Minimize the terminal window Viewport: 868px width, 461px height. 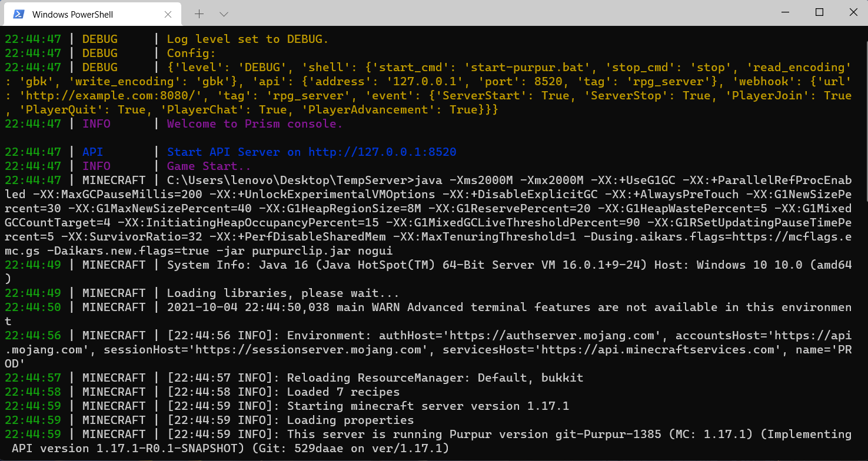[x=785, y=12]
